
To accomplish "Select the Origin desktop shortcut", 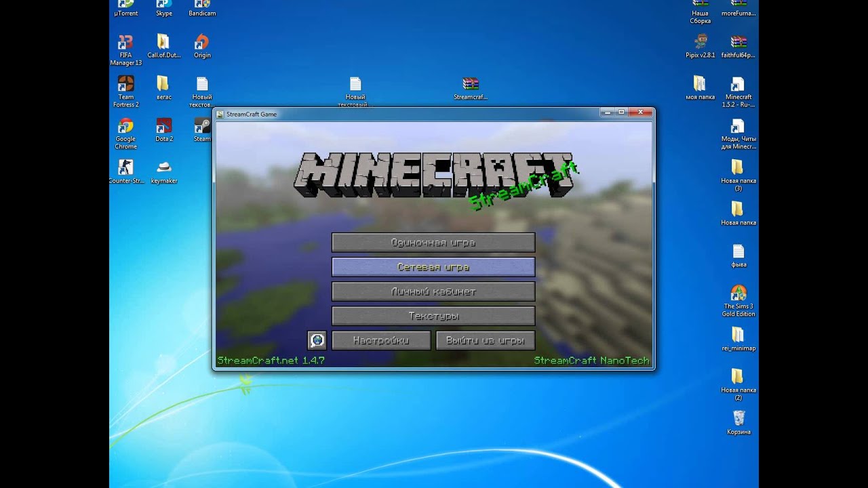I will 202,47.
